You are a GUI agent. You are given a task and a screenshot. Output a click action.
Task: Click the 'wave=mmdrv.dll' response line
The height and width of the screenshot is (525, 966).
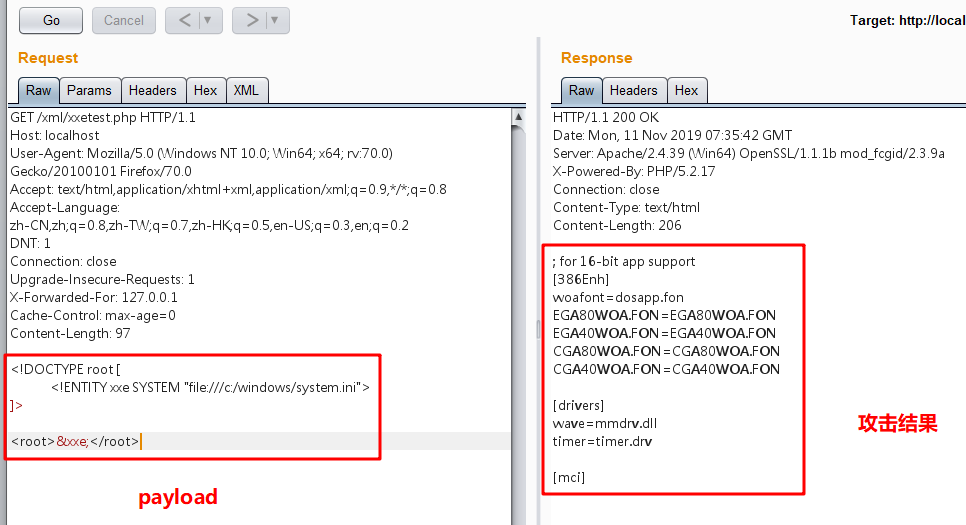click(605, 423)
